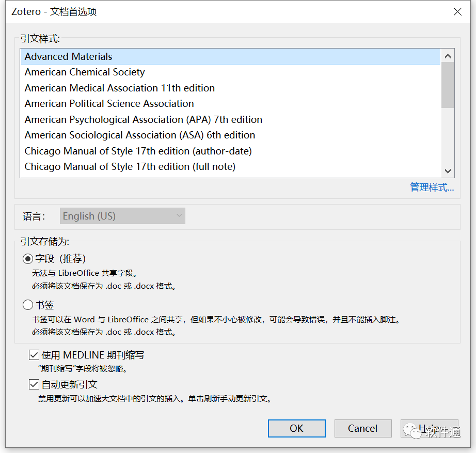Click the style list scroll up arrow
Viewport: 476px width, 453px height.
coord(448,56)
